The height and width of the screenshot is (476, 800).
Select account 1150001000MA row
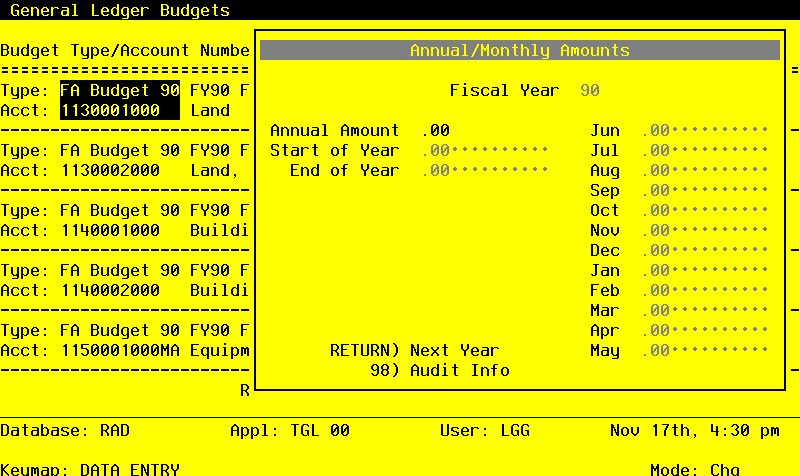click(124, 350)
